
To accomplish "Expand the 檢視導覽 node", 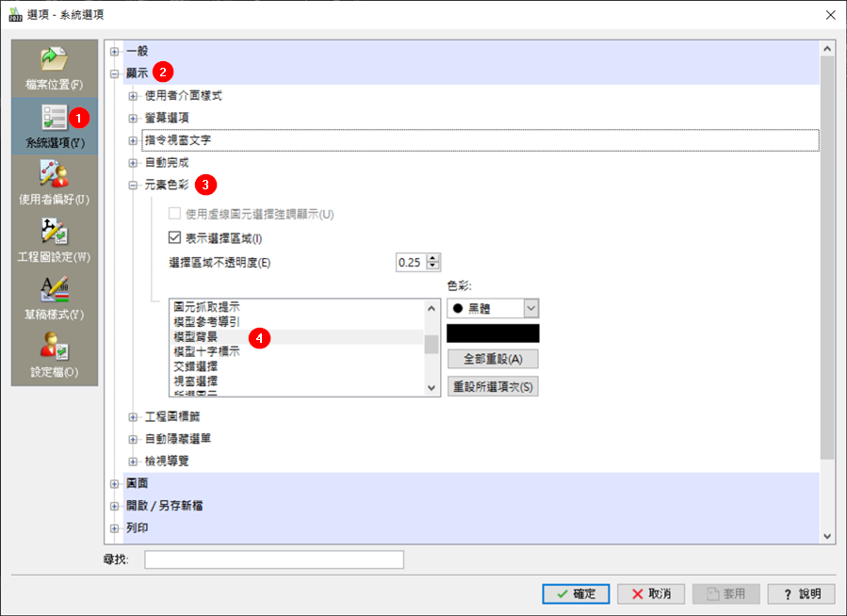I will pyautogui.click(x=133, y=462).
